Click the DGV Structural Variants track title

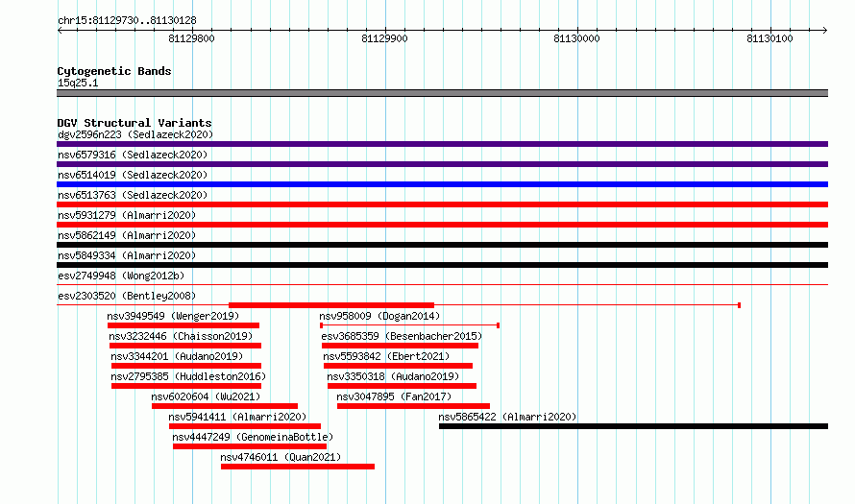[134, 123]
